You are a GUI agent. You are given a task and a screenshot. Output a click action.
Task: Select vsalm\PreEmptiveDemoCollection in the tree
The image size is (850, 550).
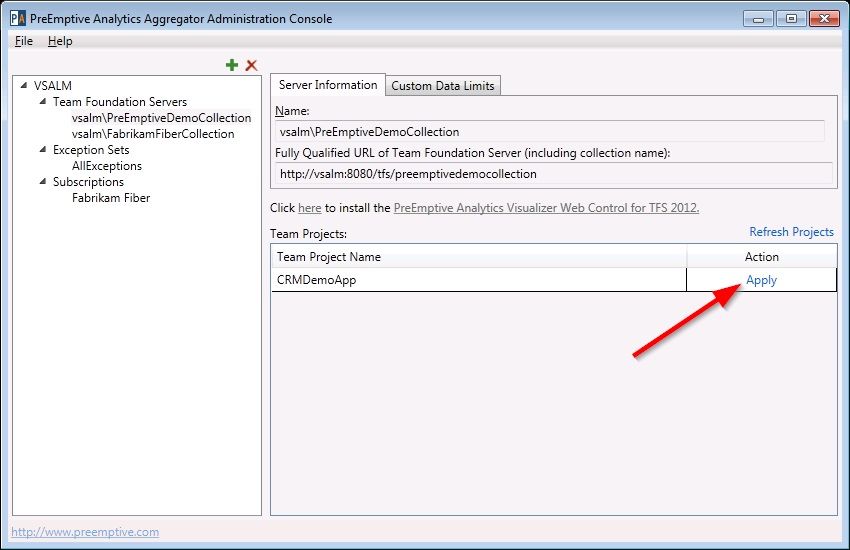click(161, 118)
